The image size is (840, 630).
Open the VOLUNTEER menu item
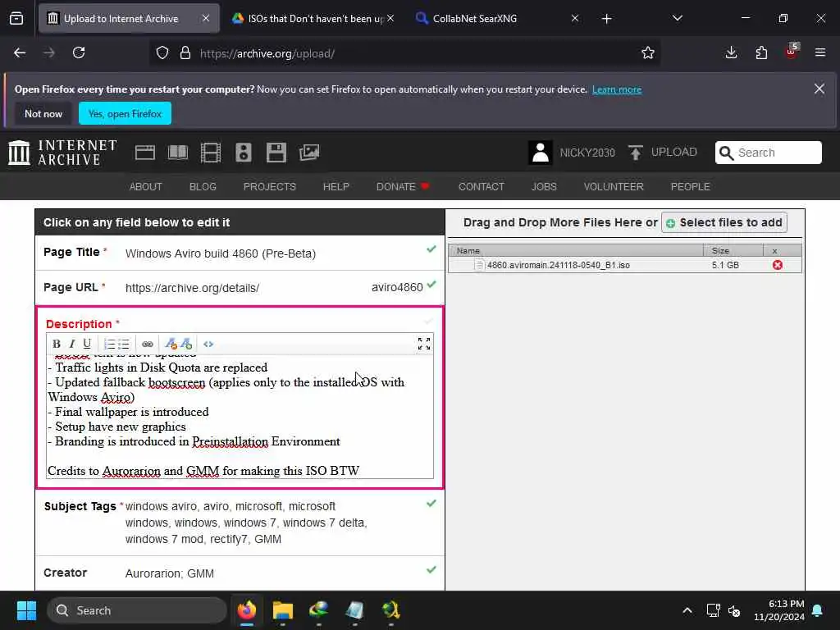pyautogui.click(x=614, y=186)
